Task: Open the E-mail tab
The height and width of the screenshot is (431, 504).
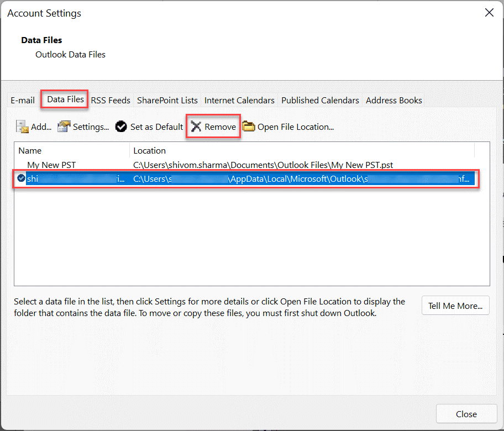Action: pos(23,100)
